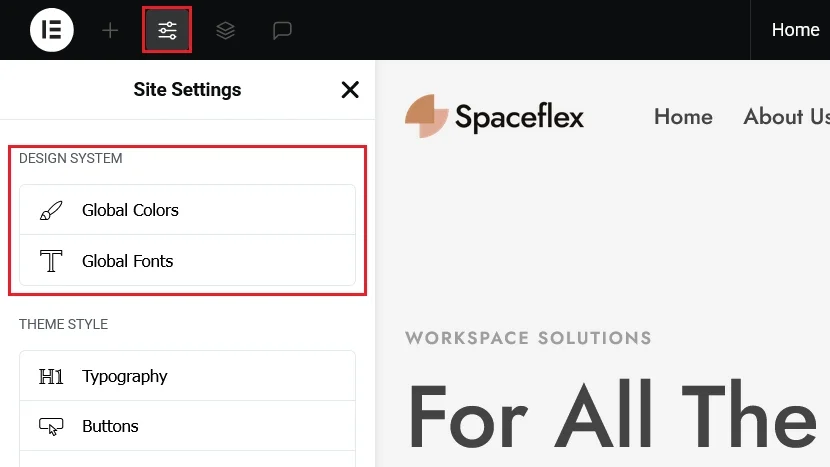Open the Add Element plus icon

110,30
